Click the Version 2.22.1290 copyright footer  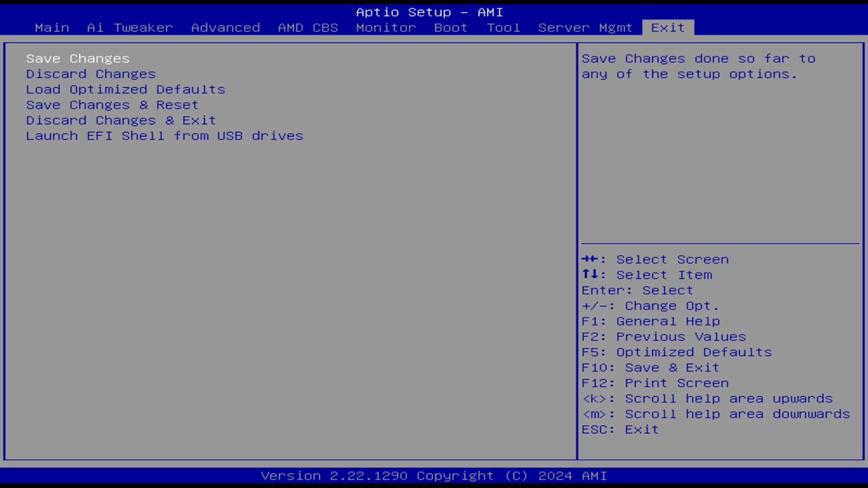tap(434, 476)
